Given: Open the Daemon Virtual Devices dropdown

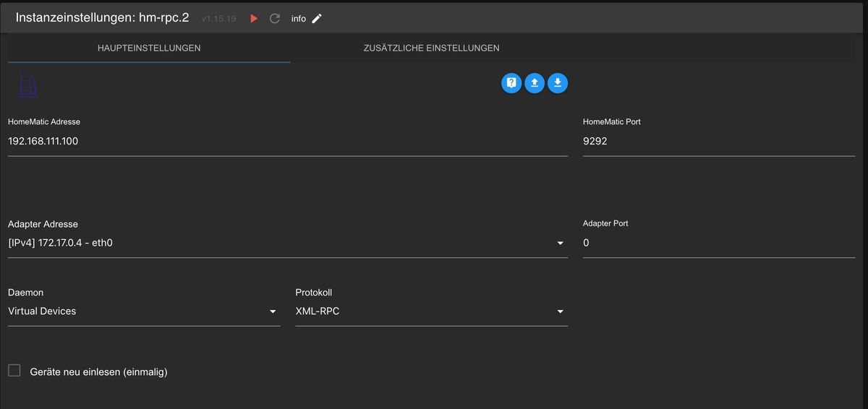Looking at the screenshot, I should (144, 311).
